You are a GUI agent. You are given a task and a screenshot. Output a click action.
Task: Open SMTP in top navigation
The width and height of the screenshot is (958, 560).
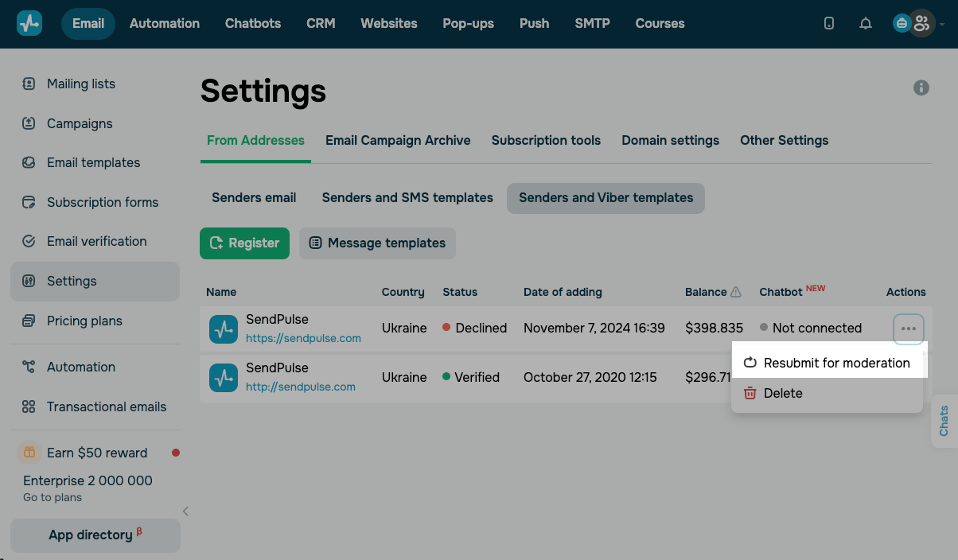(x=593, y=24)
